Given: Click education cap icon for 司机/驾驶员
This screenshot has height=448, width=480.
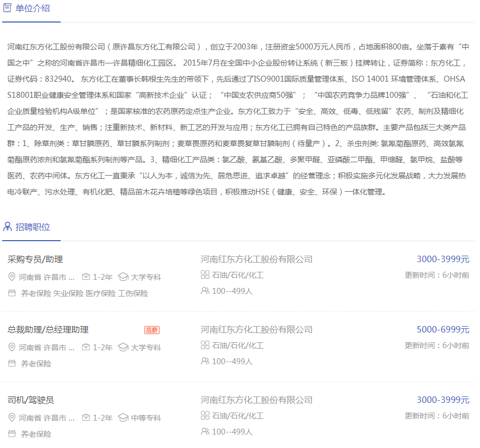Looking at the screenshot, I should [x=123, y=417].
